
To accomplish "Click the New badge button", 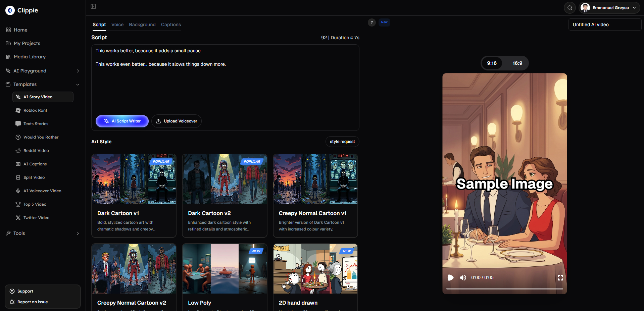I will click(x=384, y=22).
